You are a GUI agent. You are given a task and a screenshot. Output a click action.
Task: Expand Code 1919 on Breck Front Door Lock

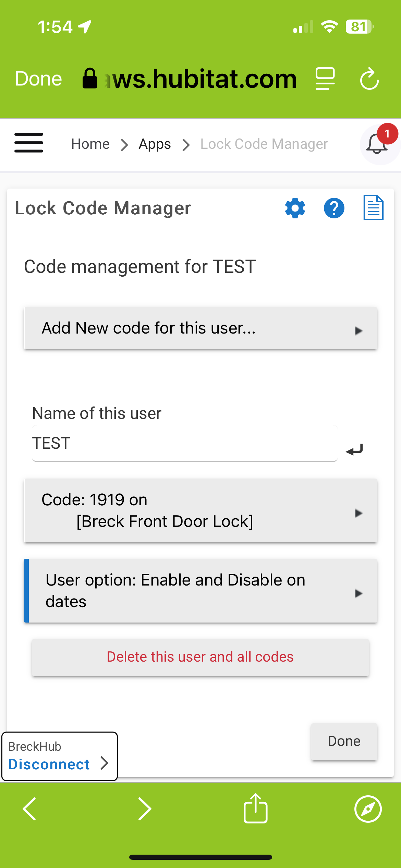pyautogui.click(x=200, y=510)
